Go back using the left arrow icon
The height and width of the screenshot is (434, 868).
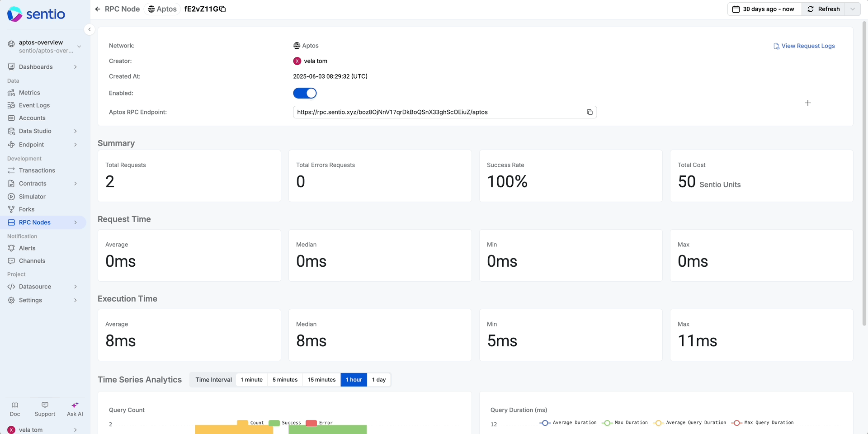click(98, 9)
